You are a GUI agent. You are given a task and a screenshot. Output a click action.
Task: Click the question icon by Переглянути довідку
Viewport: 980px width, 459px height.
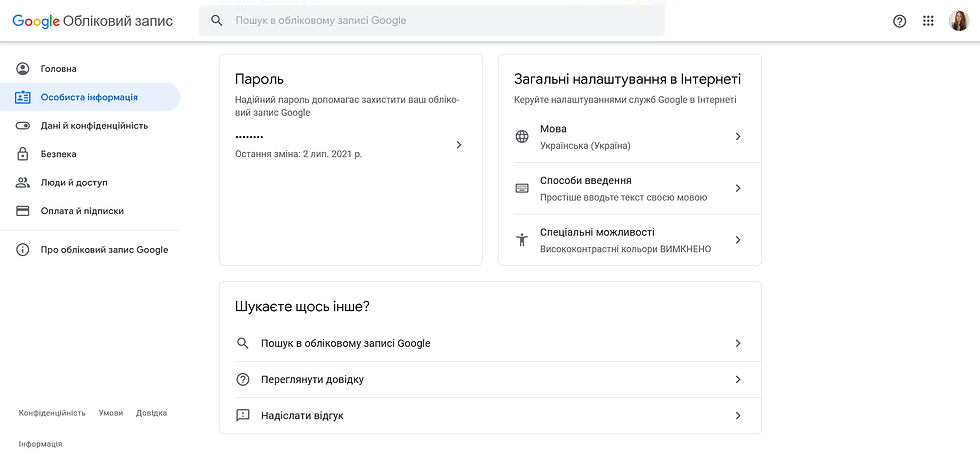(242, 380)
